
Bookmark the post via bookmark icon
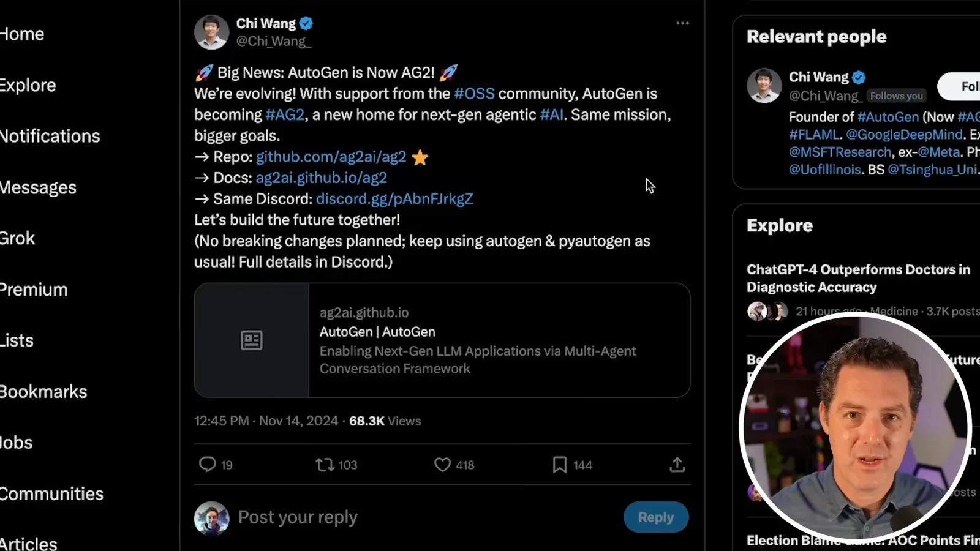pyautogui.click(x=559, y=465)
